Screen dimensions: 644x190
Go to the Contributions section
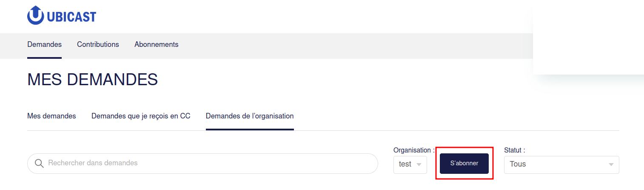(x=98, y=44)
